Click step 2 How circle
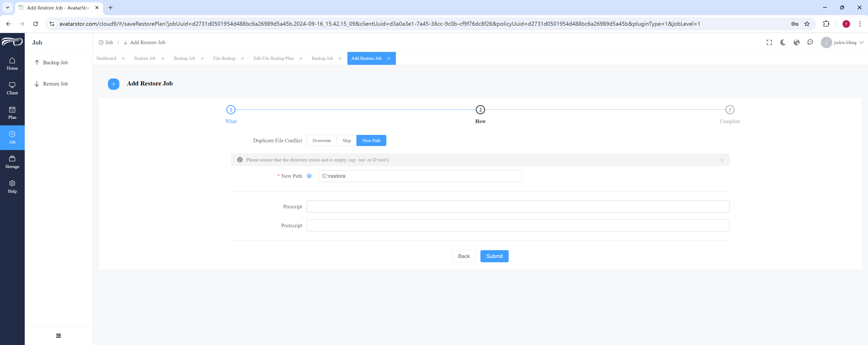The height and width of the screenshot is (345, 868). pyautogui.click(x=480, y=110)
